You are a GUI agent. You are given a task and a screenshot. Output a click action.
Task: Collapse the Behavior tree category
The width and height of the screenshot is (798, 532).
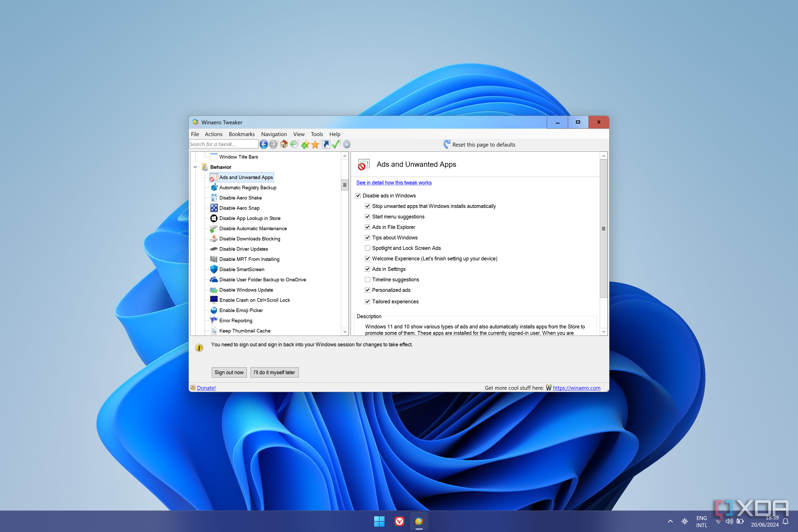(195, 167)
